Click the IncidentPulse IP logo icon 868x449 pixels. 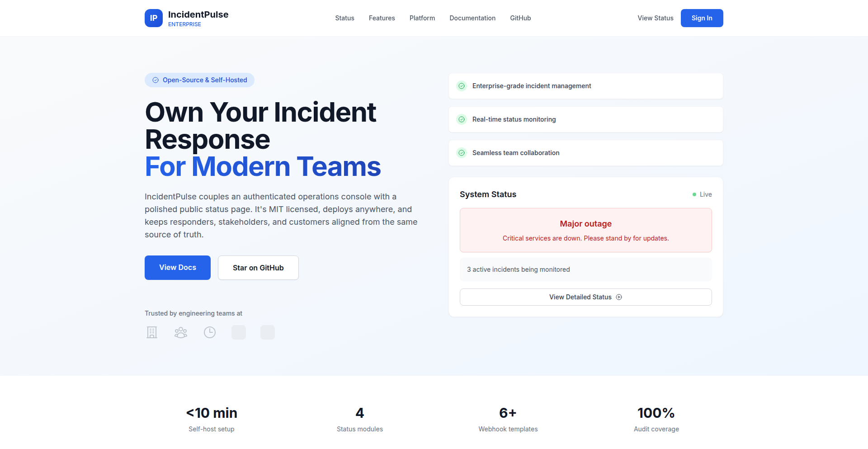[x=153, y=18]
